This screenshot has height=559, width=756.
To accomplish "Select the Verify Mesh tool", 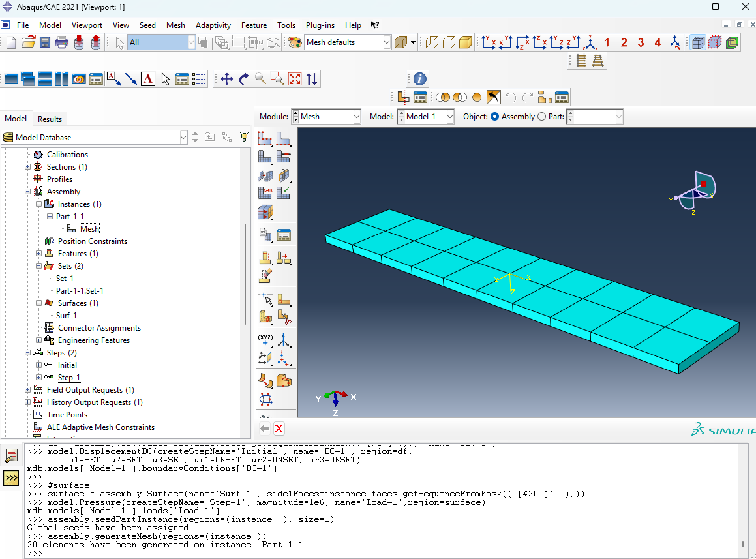I will click(282, 192).
